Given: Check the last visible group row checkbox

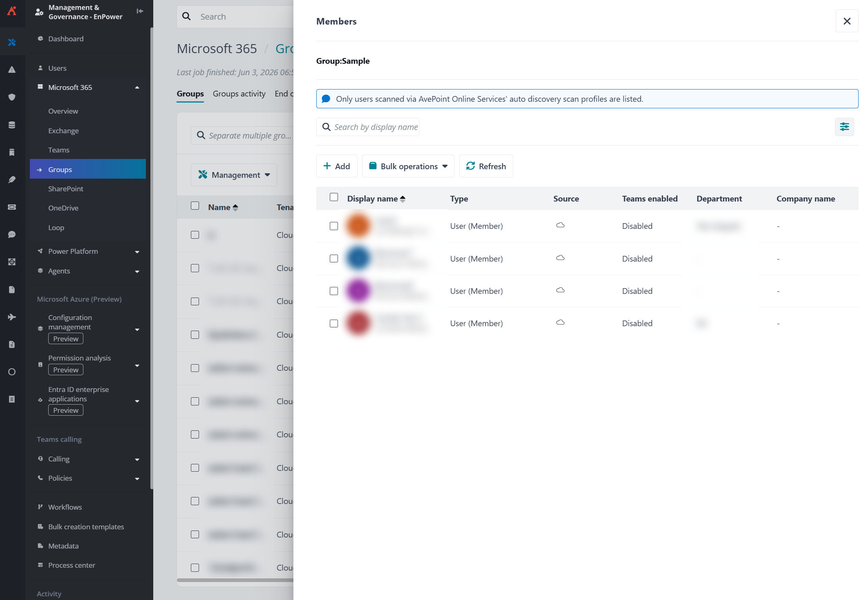Looking at the screenshot, I should coord(195,568).
